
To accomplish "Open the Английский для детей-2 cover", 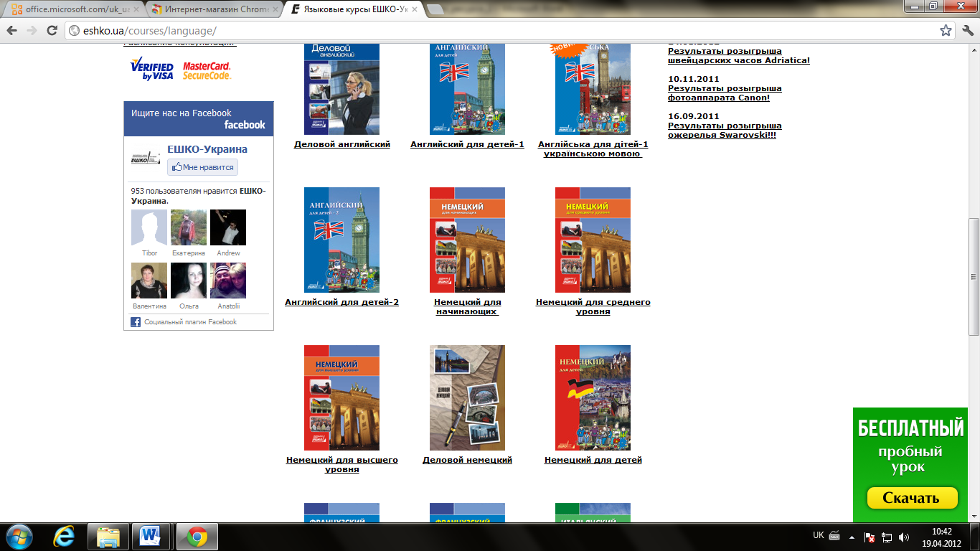I will pos(341,240).
